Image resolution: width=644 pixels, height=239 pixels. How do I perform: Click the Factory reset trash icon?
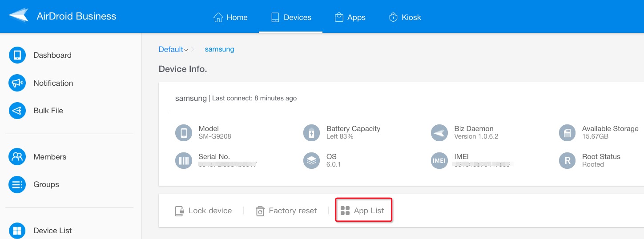click(x=260, y=211)
